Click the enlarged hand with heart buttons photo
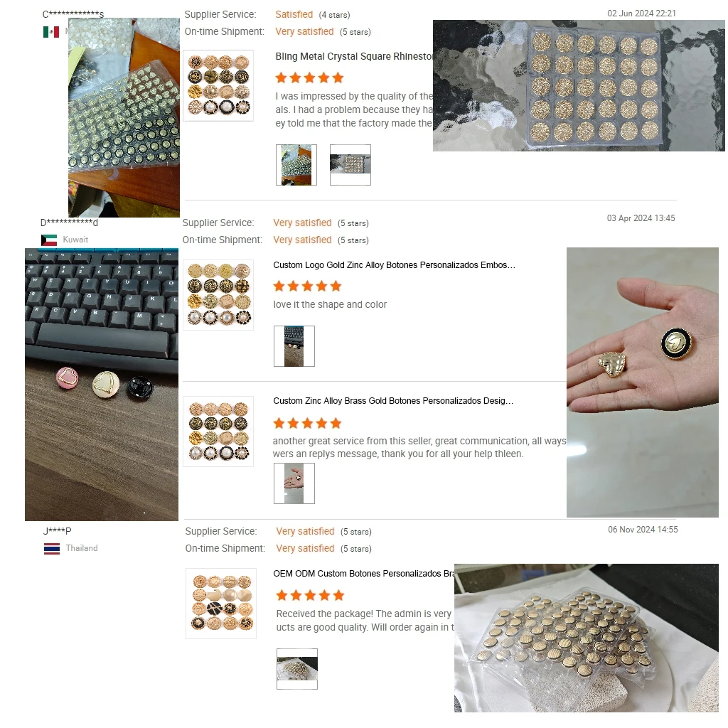This screenshot has height=728, width=728. [643, 382]
